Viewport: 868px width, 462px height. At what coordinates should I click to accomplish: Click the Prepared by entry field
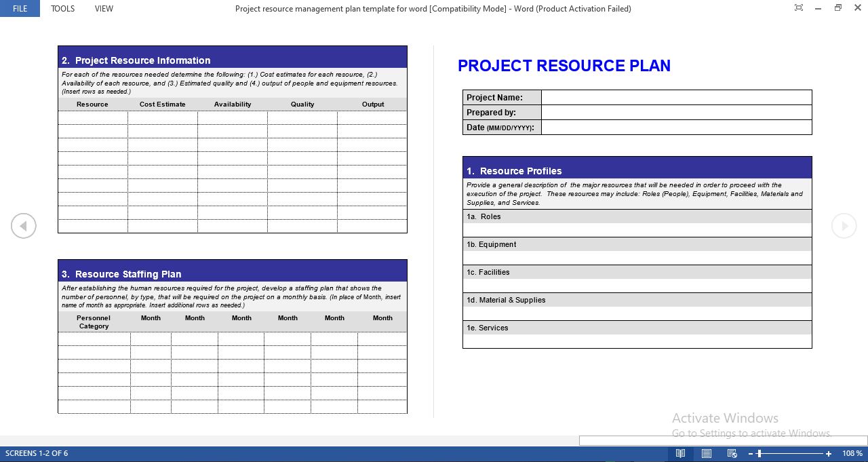tap(676, 112)
